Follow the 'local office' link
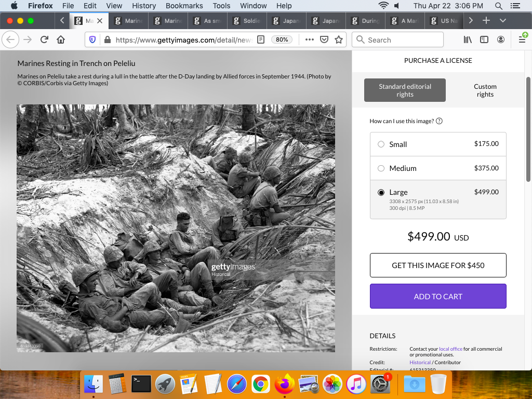532x399 pixels. pyautogui.click(x=450, y=349)
